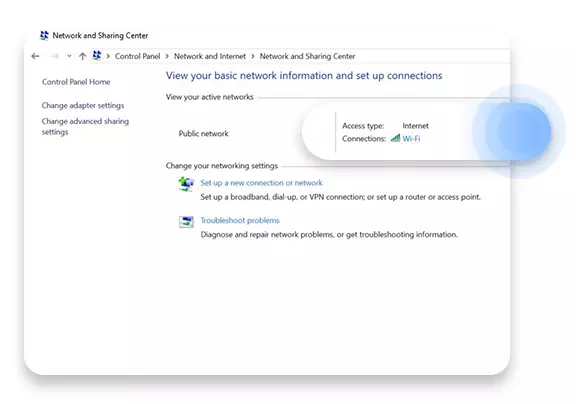Click the Network and Sharing Center title icon

point(44,35)
